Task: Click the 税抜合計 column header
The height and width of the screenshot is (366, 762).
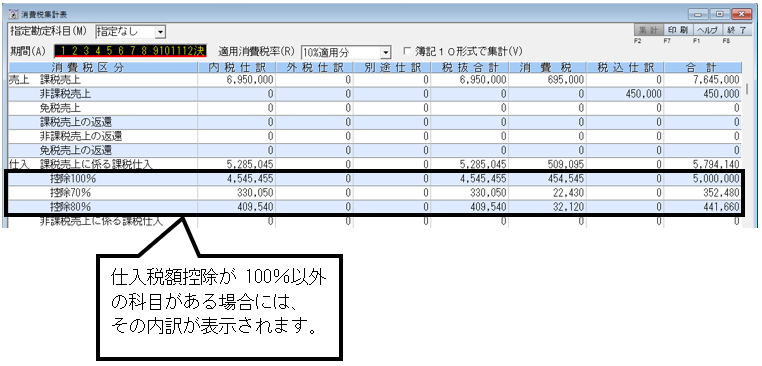Action: click(x=470, y=68)
